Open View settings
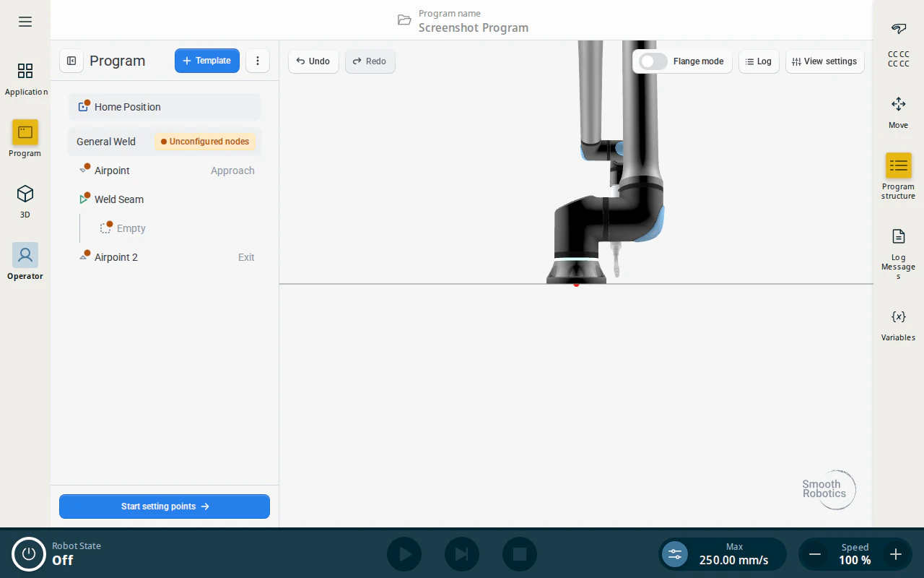This screenshot has width=924, height=578. (x=825, y=61)
